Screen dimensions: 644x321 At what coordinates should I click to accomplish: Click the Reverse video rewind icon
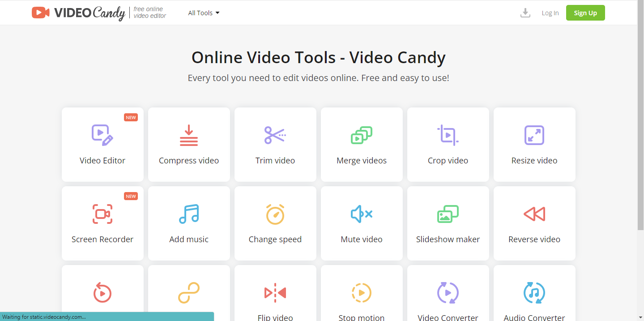534,214
